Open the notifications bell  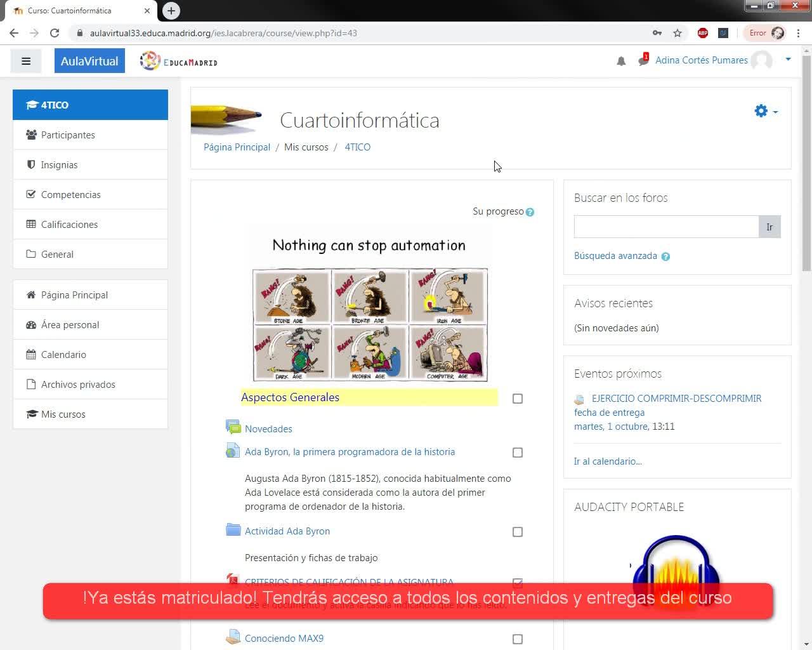coord(621,61)
